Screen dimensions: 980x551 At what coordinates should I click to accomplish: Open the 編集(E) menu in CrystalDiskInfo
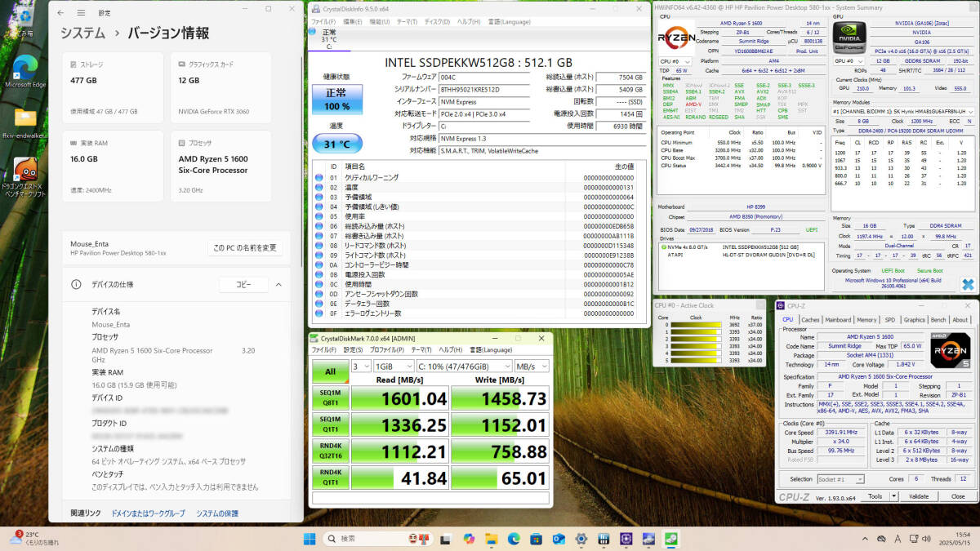tap(353, 21)
